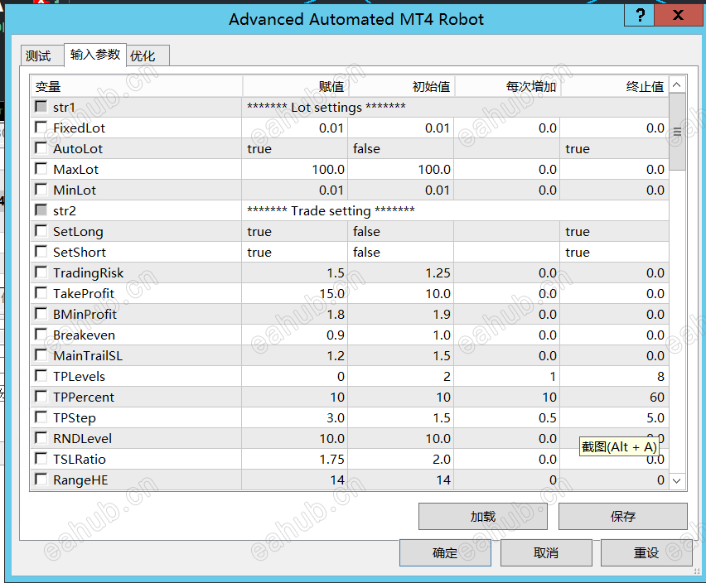Viewport: 706px width, 588px height.
Task: Click the scrollbar up arrow
Action: point(677,84)
